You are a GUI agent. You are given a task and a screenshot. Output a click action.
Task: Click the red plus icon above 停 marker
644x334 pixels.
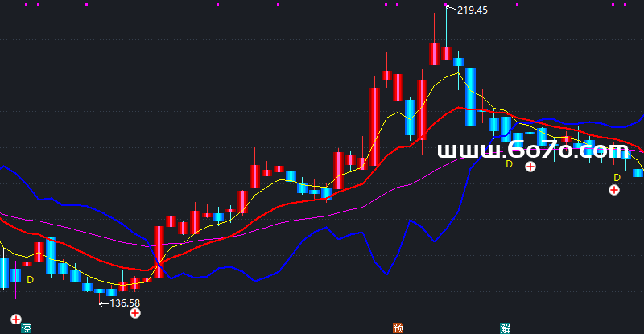[x=16, y=317]
